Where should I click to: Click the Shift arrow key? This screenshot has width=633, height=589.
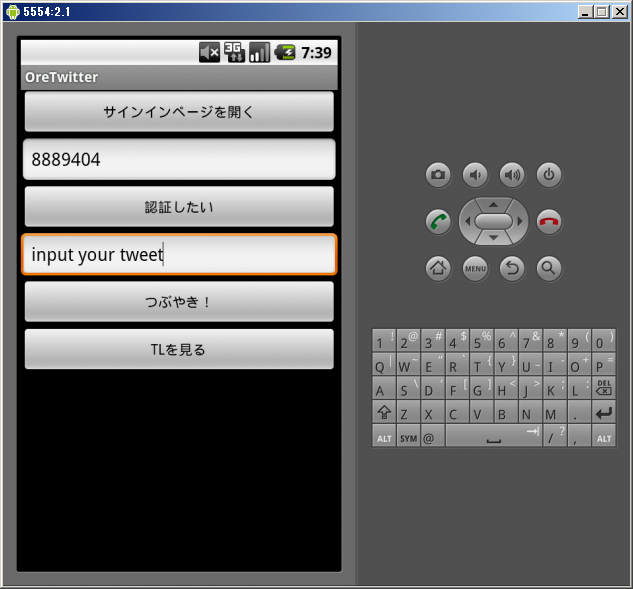coord(384,412)
